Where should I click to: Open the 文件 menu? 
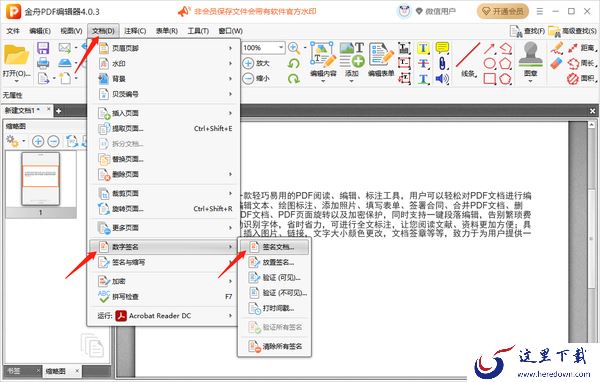(x=13, y=31)
